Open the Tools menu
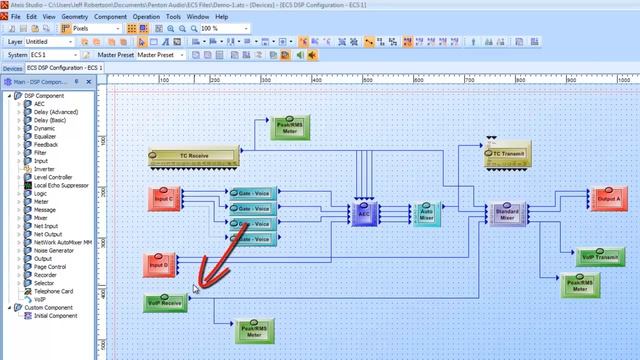Viewport: 640px width, 360px height. [173, 17]
